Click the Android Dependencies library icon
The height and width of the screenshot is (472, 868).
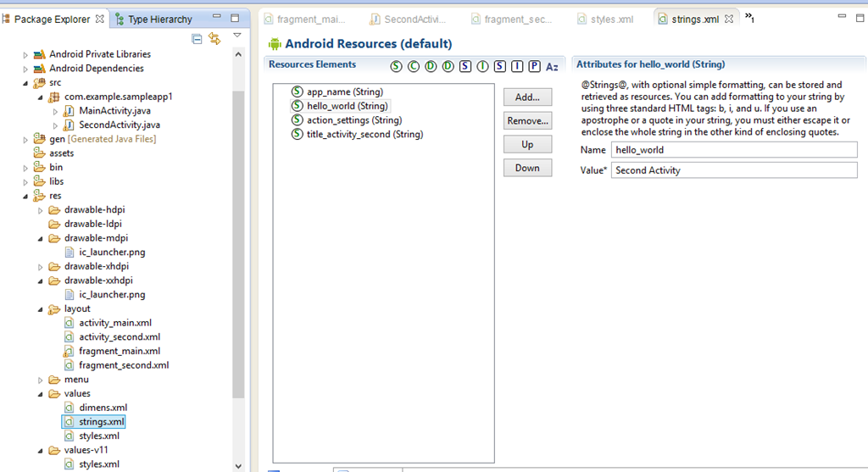click(39, 69)
